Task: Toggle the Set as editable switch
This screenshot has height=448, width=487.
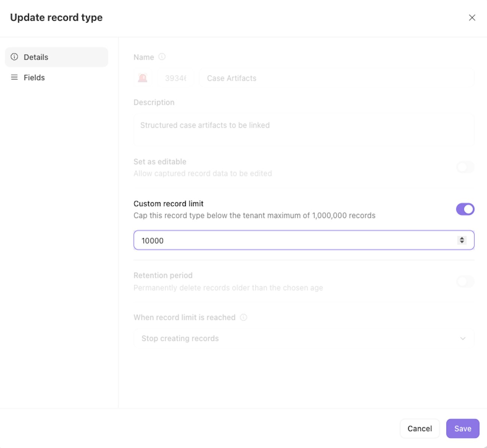Action: coord(465,167)
